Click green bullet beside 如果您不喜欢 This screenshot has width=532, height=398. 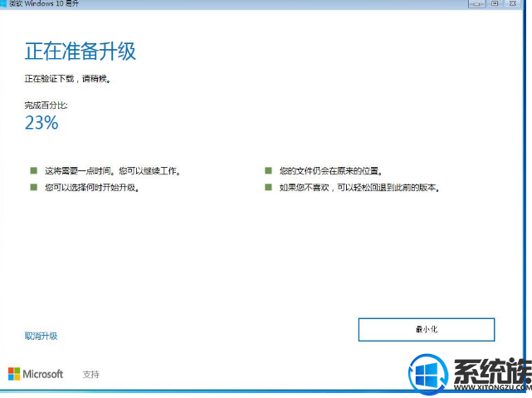pos(268,187)
